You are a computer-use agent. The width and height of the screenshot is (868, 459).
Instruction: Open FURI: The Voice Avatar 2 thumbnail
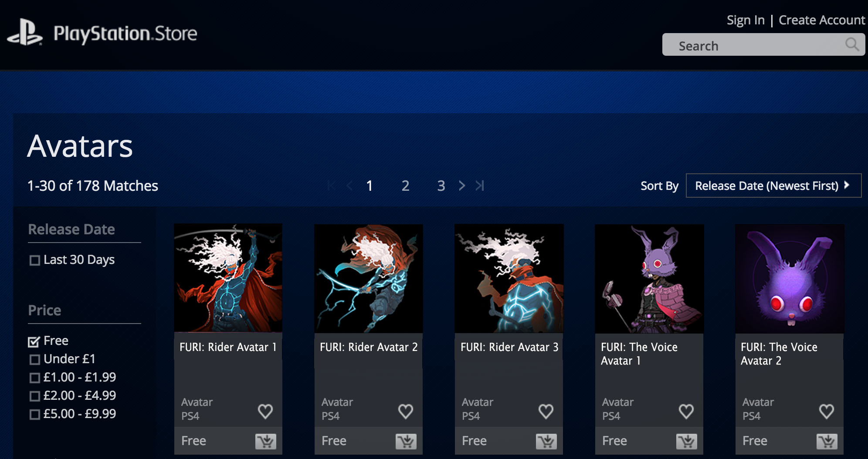click(x=790, y=279)
